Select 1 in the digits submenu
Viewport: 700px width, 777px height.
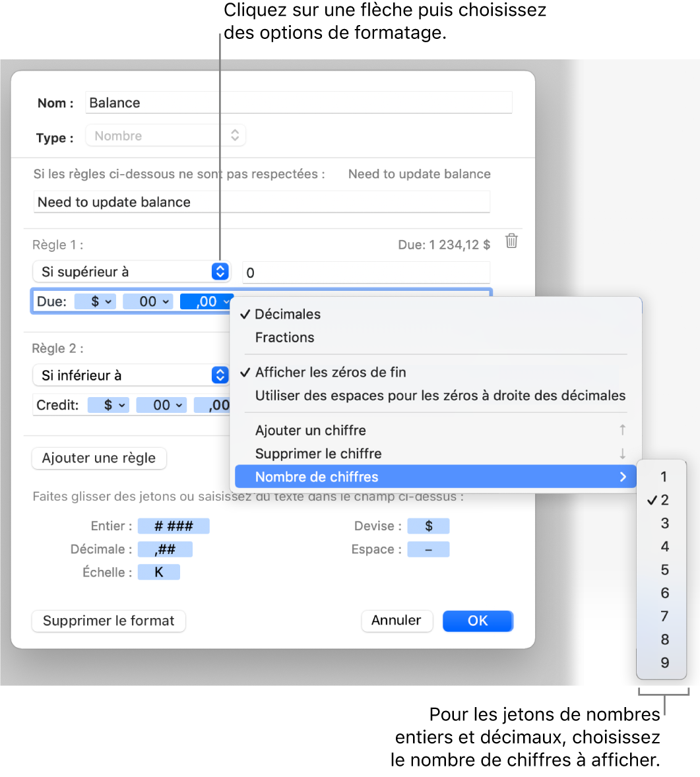click(x=662, y=477)
